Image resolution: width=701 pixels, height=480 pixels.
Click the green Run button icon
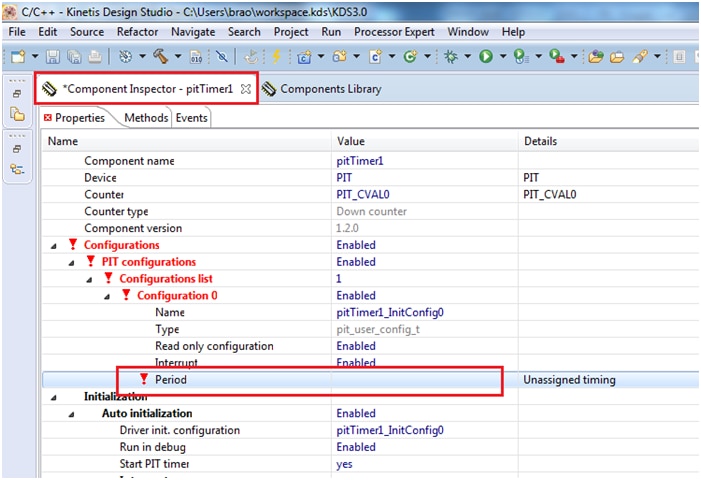(x=485, y=58)
